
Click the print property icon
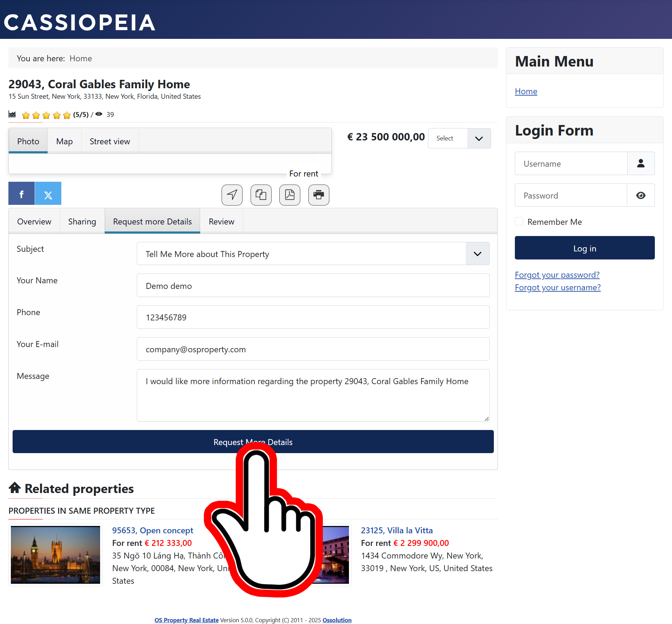319,195
